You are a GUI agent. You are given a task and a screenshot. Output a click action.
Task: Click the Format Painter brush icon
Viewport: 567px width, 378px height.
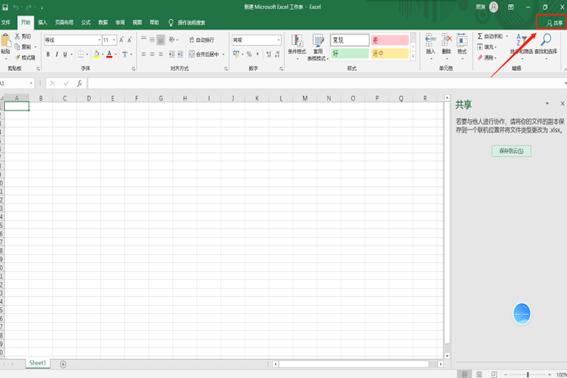[17, 57]
